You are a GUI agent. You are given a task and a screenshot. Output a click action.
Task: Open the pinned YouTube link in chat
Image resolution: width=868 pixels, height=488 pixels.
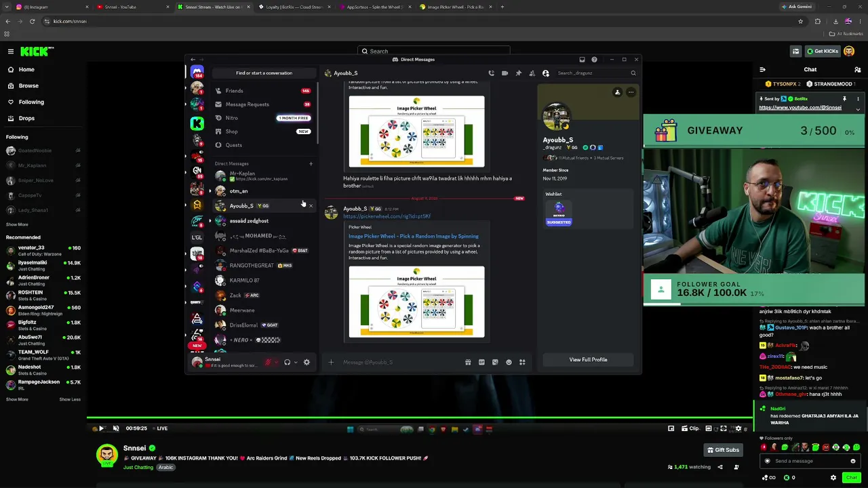800,108
